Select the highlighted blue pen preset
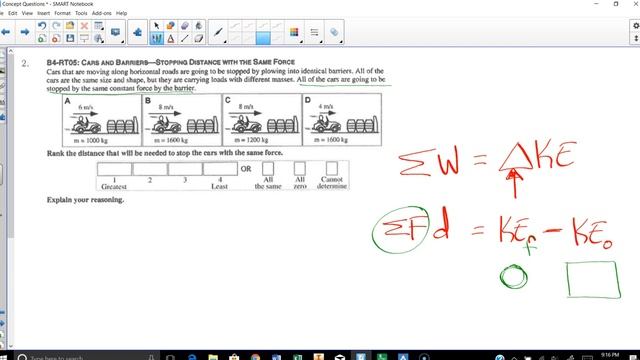640x360 pixels. (x=263, y=38)
